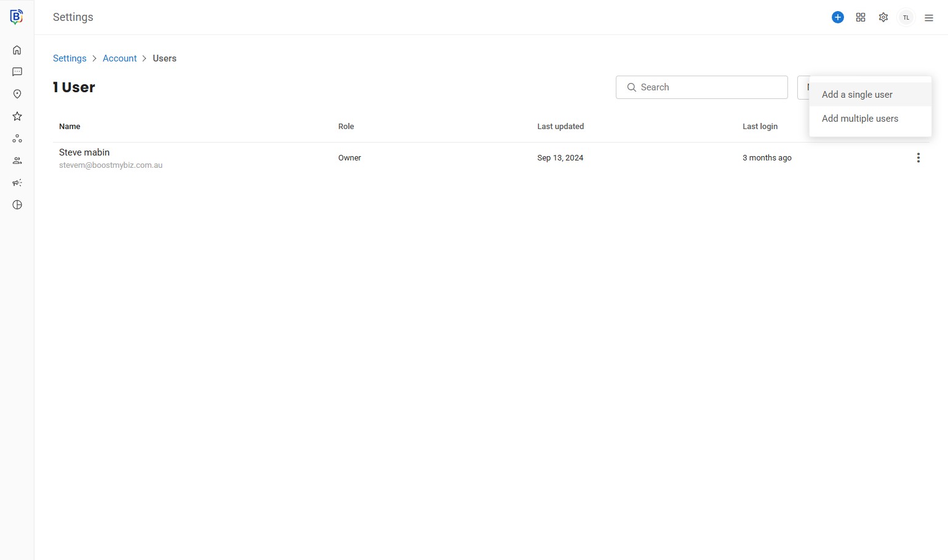The height and width of the screenshot is (560, 948).
Task: Click the Birdeye logo
Action: coord(17,17)
